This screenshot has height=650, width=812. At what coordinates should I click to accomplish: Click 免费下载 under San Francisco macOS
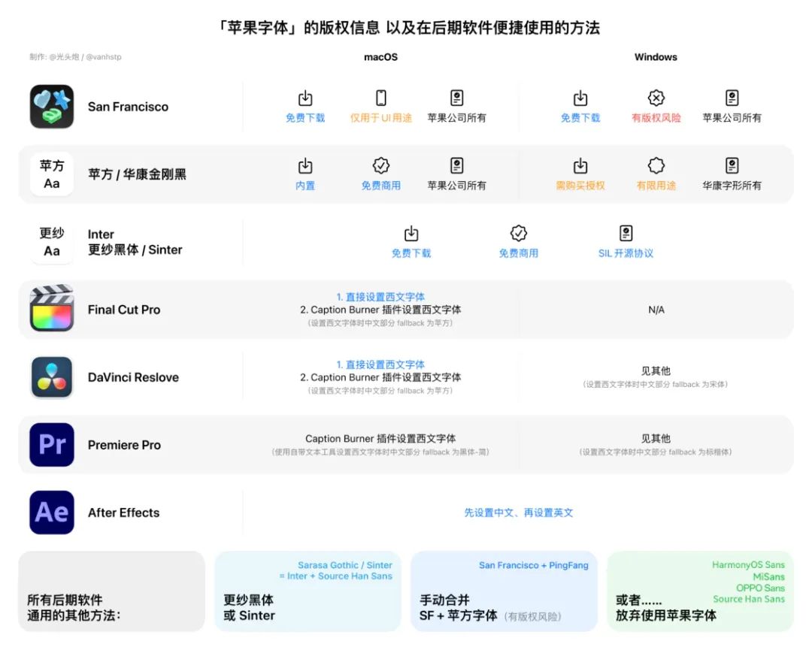(305, 118)
